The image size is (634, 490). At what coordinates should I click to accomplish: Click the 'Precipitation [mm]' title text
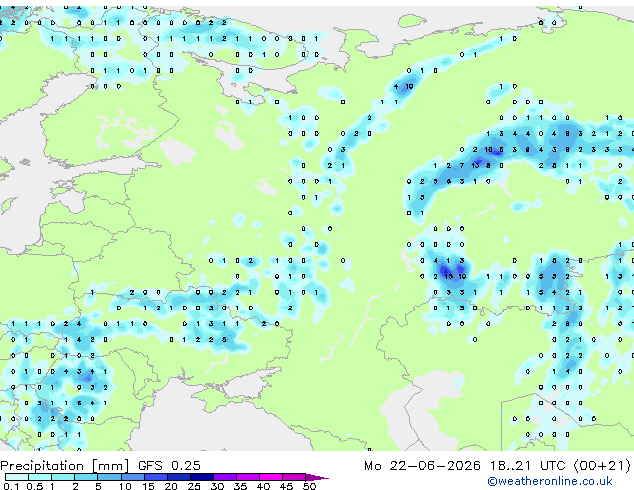65,466
